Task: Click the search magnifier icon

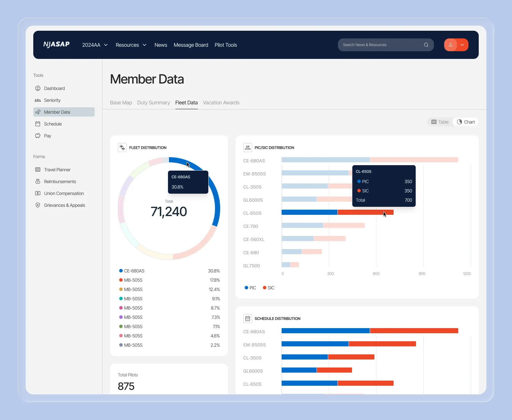Action: pyautogui.click(x=426, y=45)
